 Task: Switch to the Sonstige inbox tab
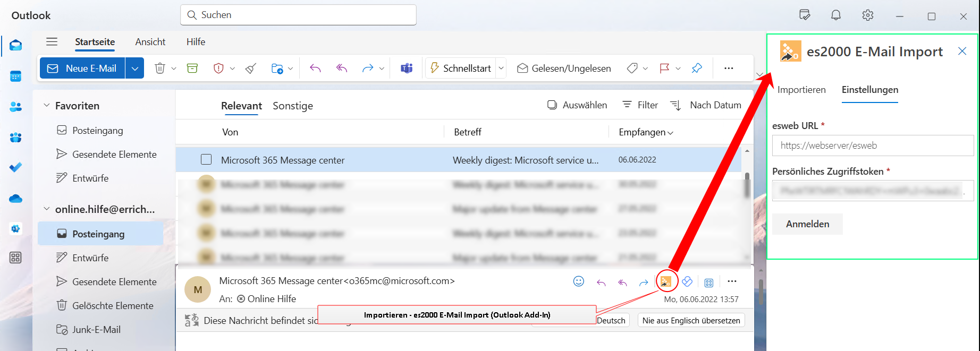pos(293,106)
